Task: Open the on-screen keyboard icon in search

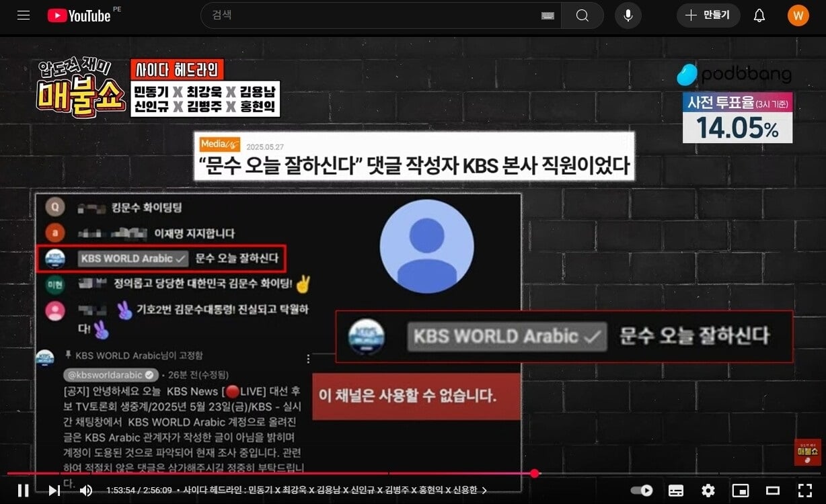Action: (548, 15)
